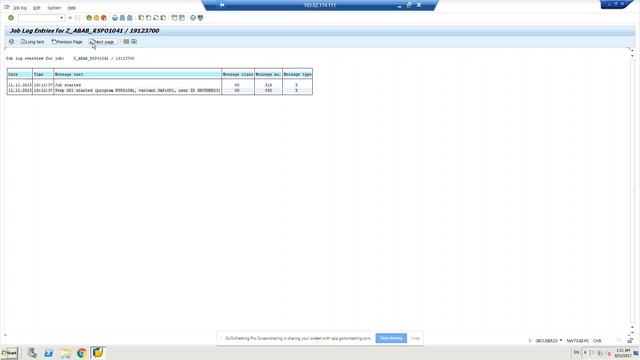
Task: Click the Next Page icon in standard toolbar
Action: [x=156, y=18]
